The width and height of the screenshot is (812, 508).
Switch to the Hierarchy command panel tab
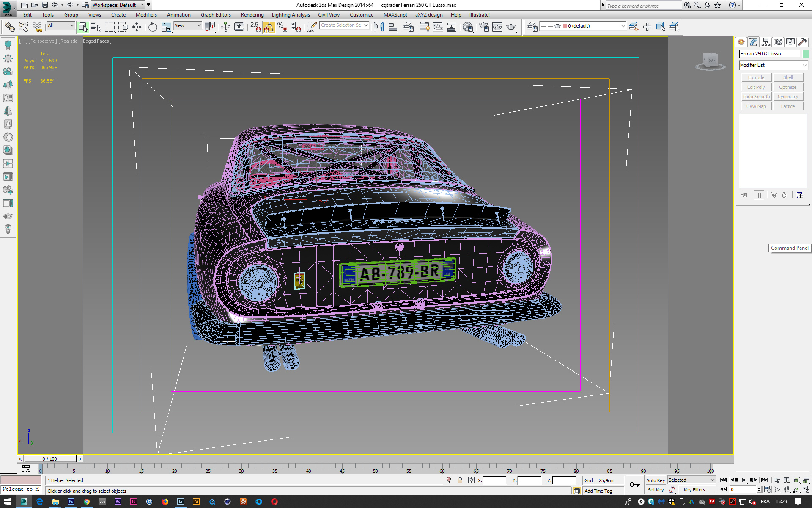tap(765, 42)
